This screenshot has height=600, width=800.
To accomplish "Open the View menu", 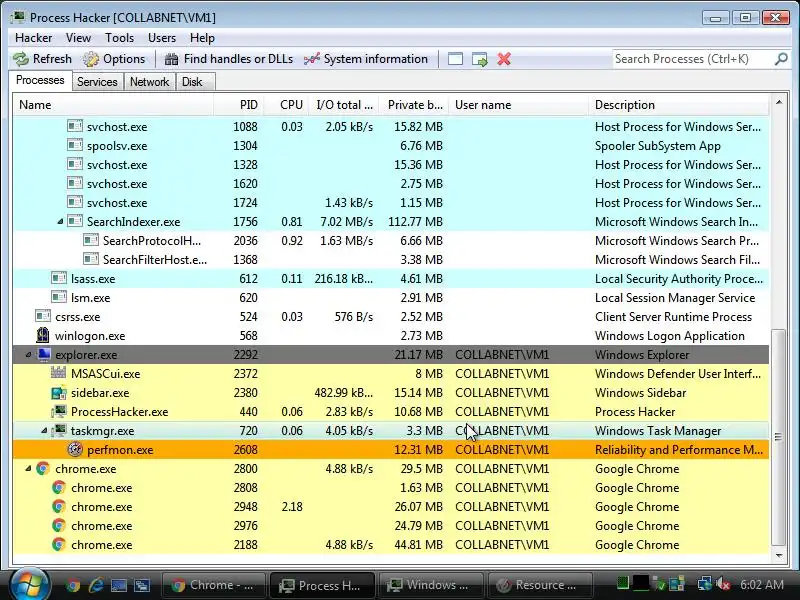I will 78,38.
